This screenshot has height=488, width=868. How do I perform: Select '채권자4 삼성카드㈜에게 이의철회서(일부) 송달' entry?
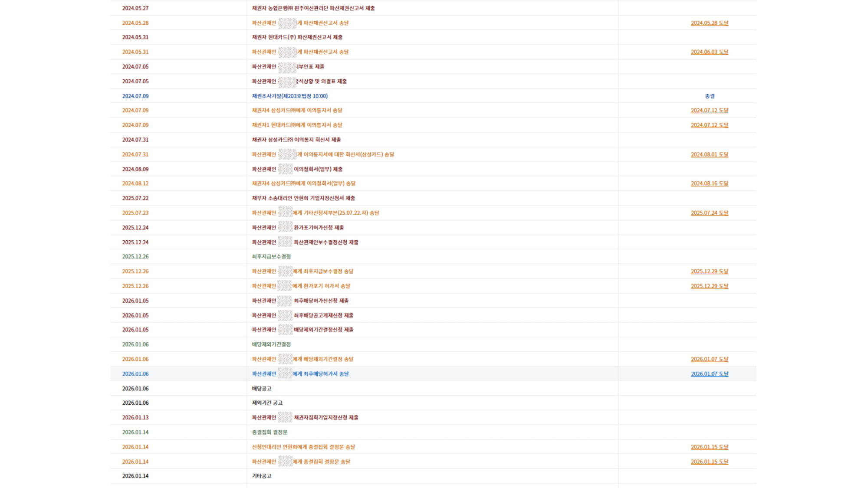point(304,184)
